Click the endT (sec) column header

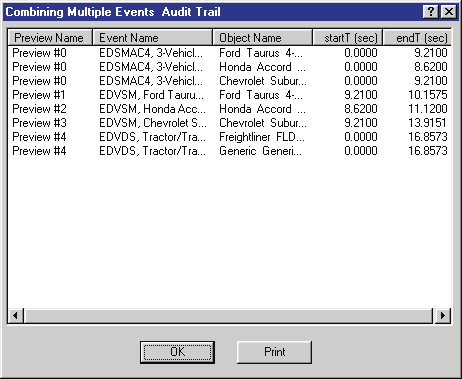coord(417,38)
